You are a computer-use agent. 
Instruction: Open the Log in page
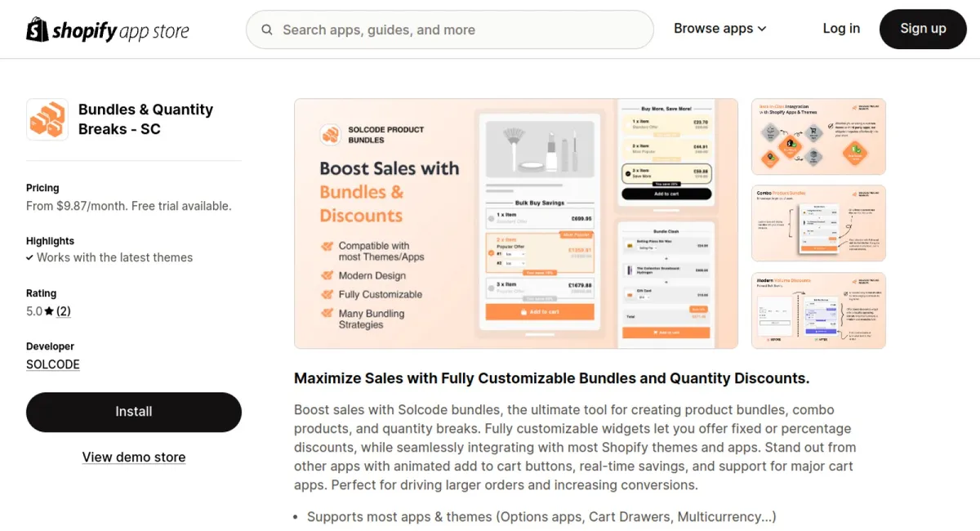click(841, 29)
